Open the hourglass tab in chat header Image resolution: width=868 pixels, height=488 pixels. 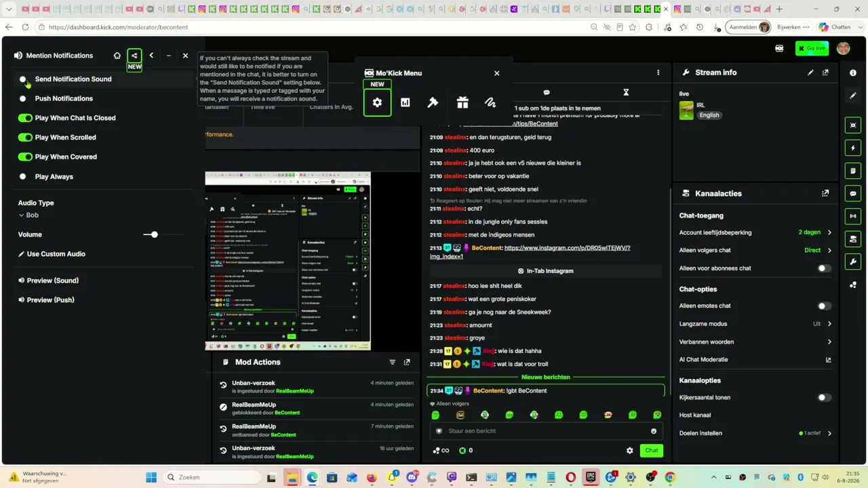[626, 92]
